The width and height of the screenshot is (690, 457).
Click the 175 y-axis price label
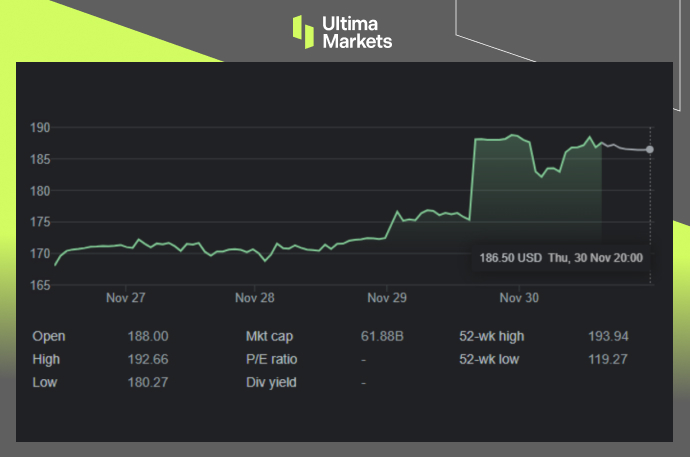tap(39, 223)
